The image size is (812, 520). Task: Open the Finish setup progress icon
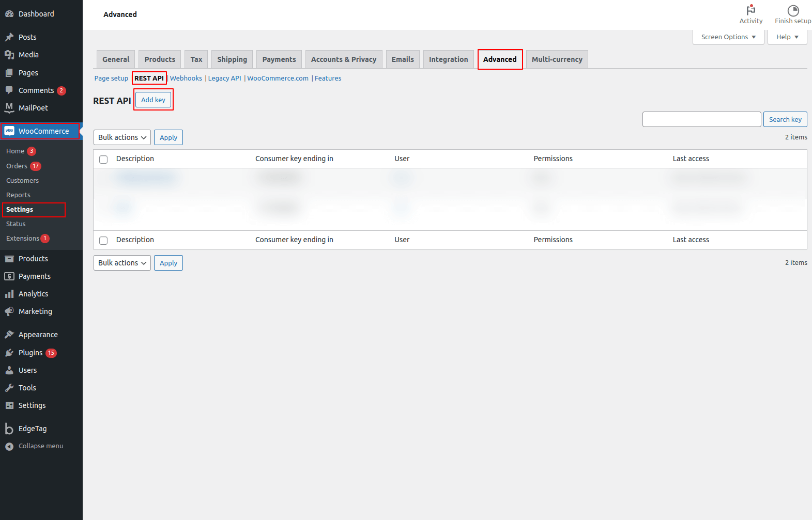coord(793,10)
